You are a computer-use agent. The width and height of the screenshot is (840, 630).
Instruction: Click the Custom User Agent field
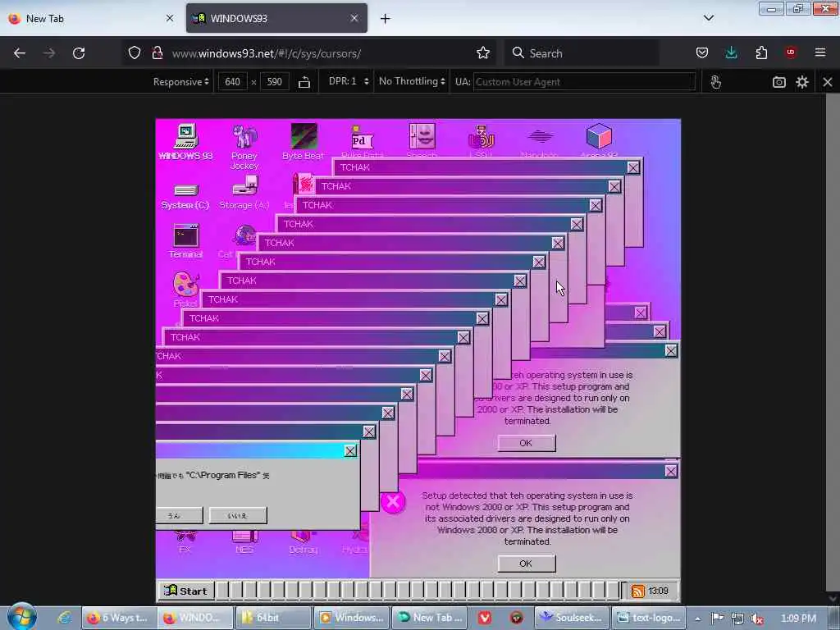[584, 82]
